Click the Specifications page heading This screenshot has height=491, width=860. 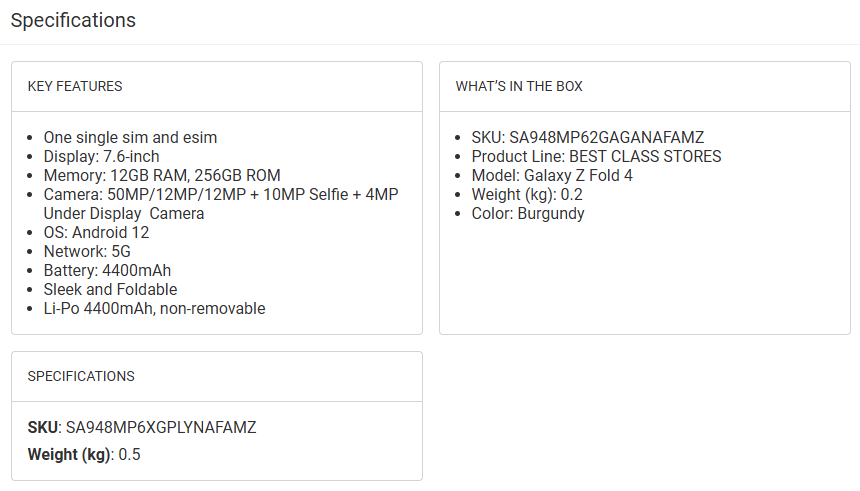click(x=73, y=20)
